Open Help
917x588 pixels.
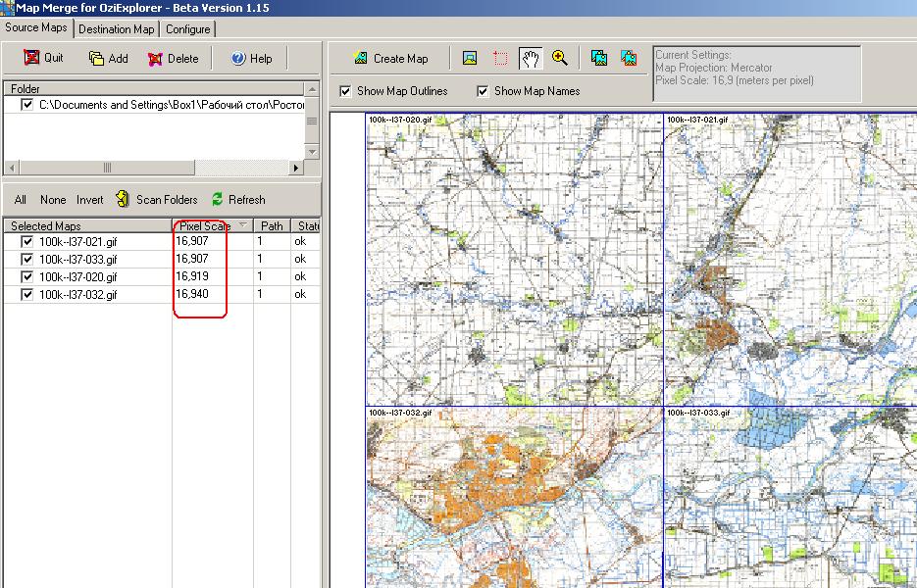[251, 59]
